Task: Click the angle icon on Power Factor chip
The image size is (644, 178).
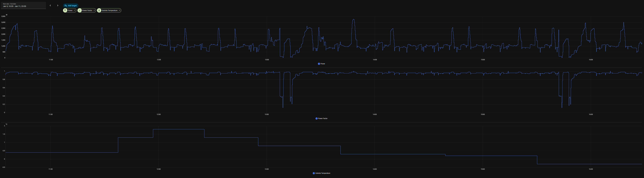Action: click(80, 10)
